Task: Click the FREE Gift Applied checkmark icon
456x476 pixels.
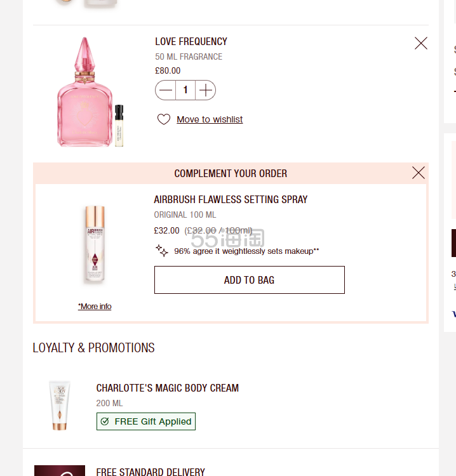Action: [105, 421]
